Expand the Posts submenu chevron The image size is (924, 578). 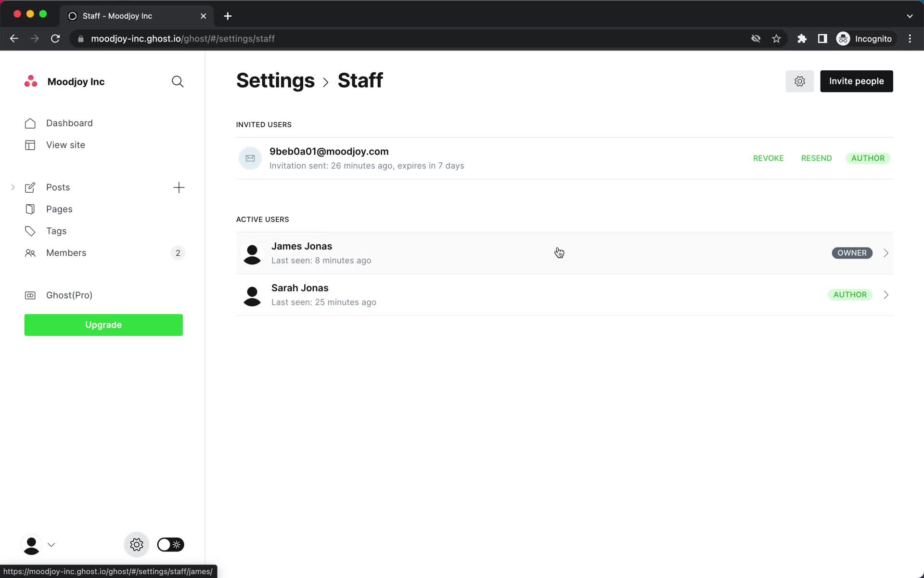point(13,187)
